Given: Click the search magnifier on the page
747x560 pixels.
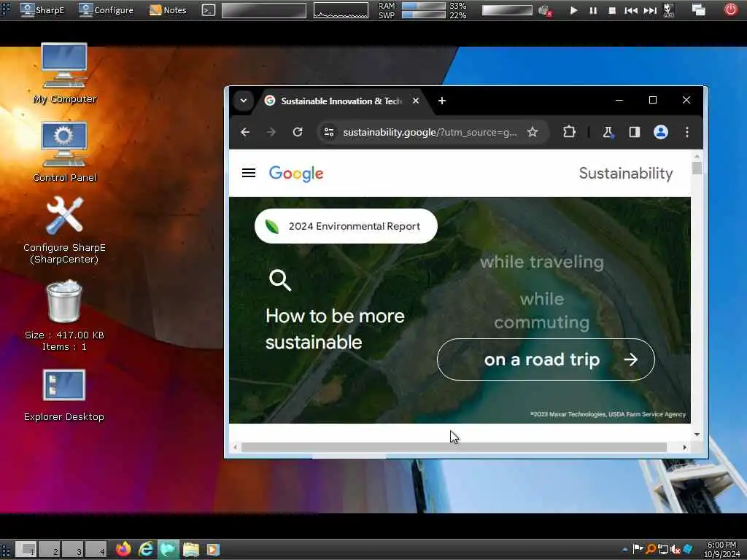Looking at the screenshot, I should point(279,280).
